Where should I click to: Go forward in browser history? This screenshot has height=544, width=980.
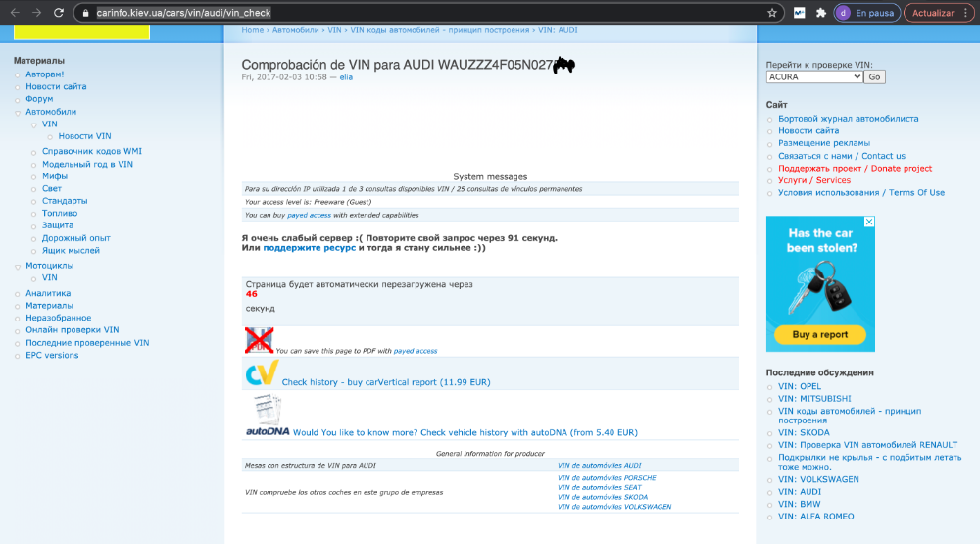(37, 13)
